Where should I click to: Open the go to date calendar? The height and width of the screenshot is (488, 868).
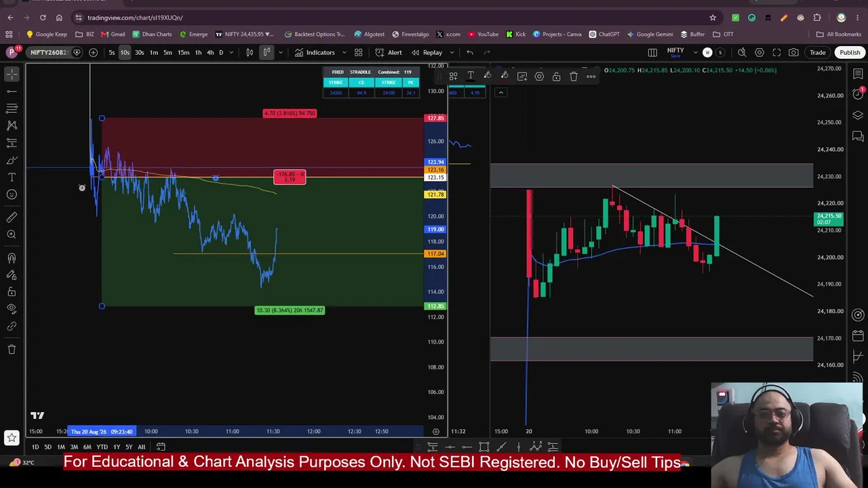point(161,447)
